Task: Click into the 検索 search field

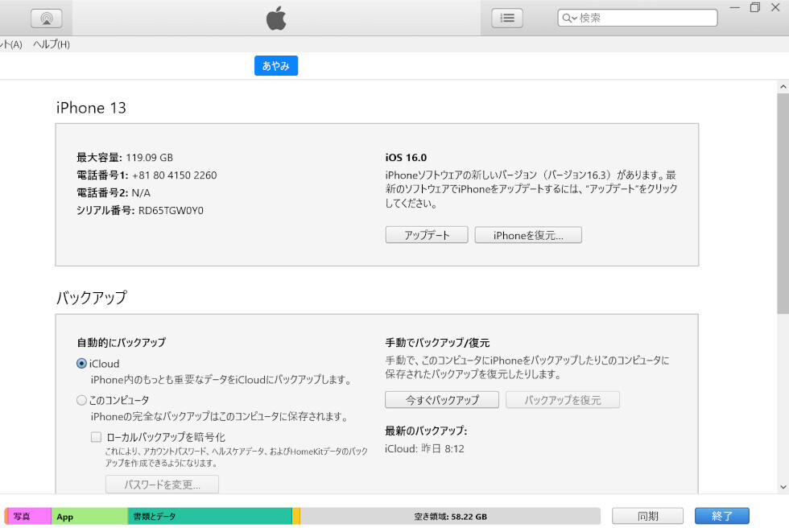Action: pos(644,18)
